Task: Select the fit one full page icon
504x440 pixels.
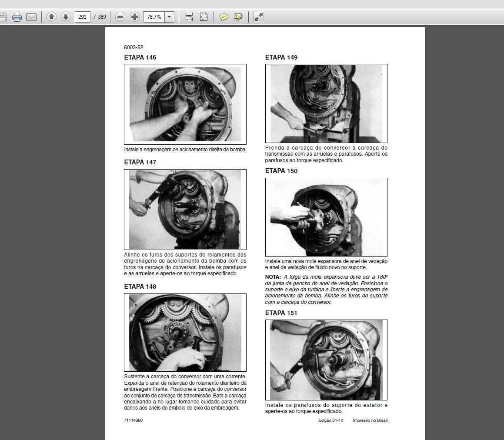Action: click(204, 17)
